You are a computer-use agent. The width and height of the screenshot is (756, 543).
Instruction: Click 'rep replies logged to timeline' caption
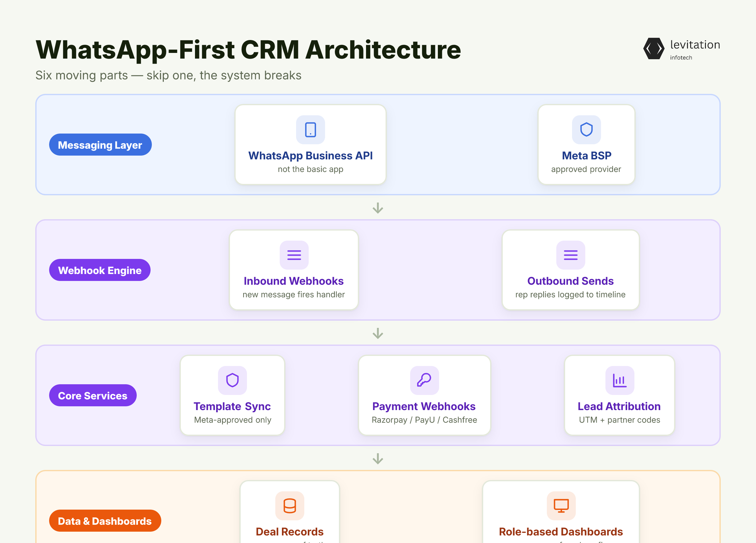570,295
